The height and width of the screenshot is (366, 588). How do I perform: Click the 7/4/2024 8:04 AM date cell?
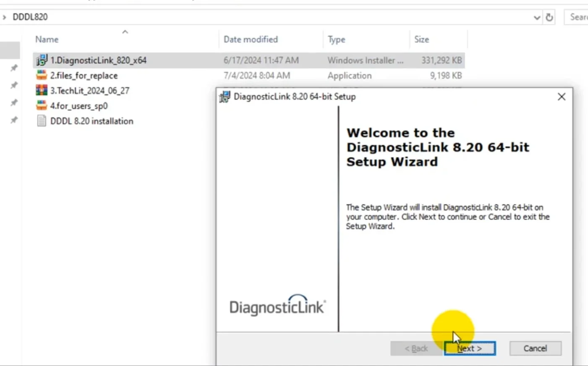click(257, 76)
